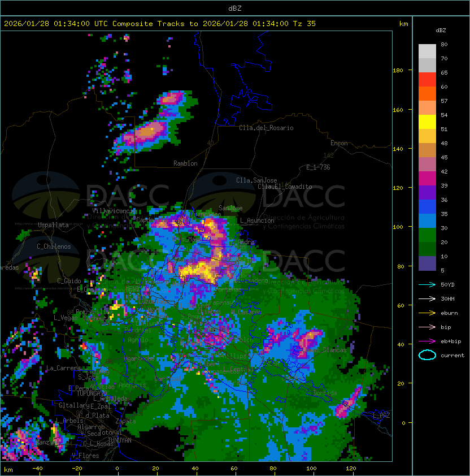Click the Ramblon location label
Viewport: 470px width, 476px height.
[x=185, y=163]
